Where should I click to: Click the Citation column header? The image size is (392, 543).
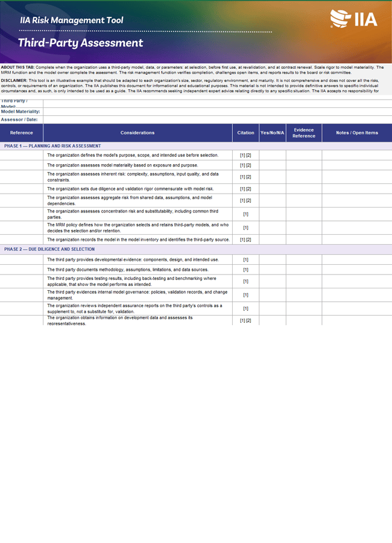pyautogui.click(x=245, y=133)
